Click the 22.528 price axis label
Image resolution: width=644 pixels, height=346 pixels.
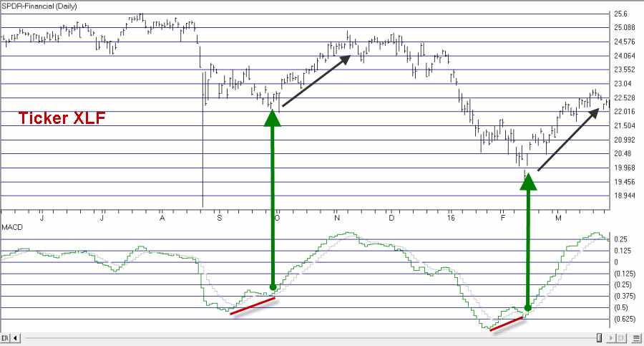click(x=624, y=97)
